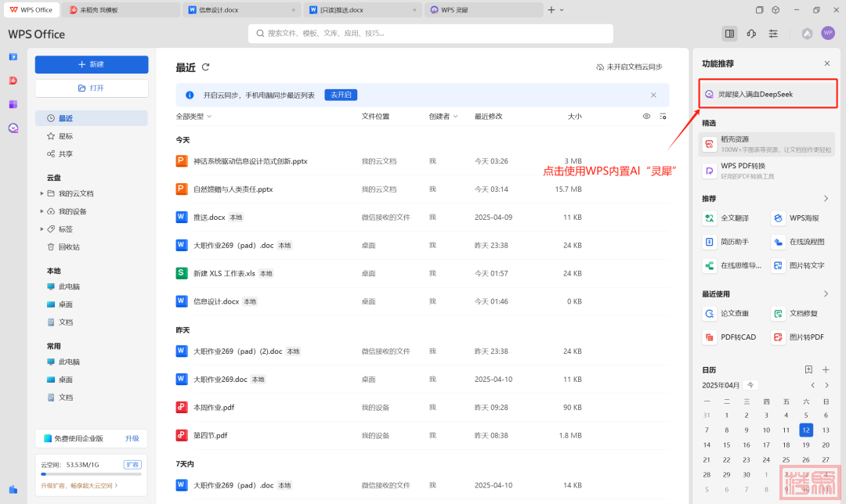Switch to the WPS 灵犀 tab
The width and height of the screenshot is (846, 504).
click(484, 9)
